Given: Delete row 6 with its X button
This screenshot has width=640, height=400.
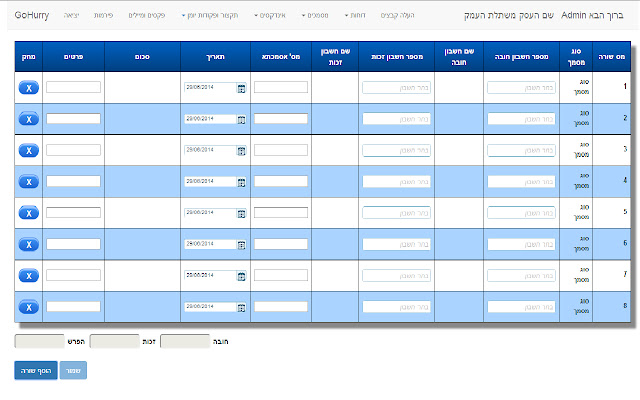Looking at the screenshot, I should (x=29, y=244).
